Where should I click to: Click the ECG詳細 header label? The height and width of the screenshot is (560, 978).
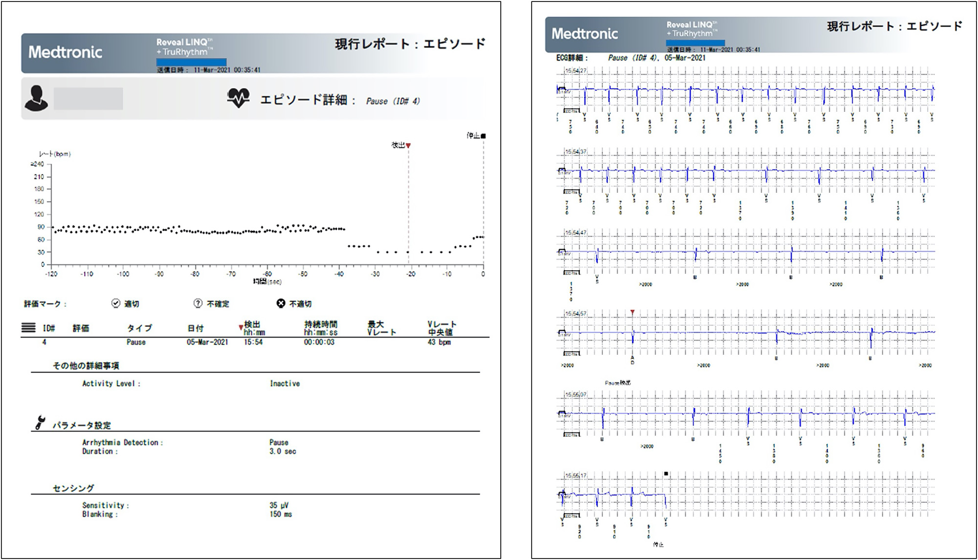[x=572, y=58]
